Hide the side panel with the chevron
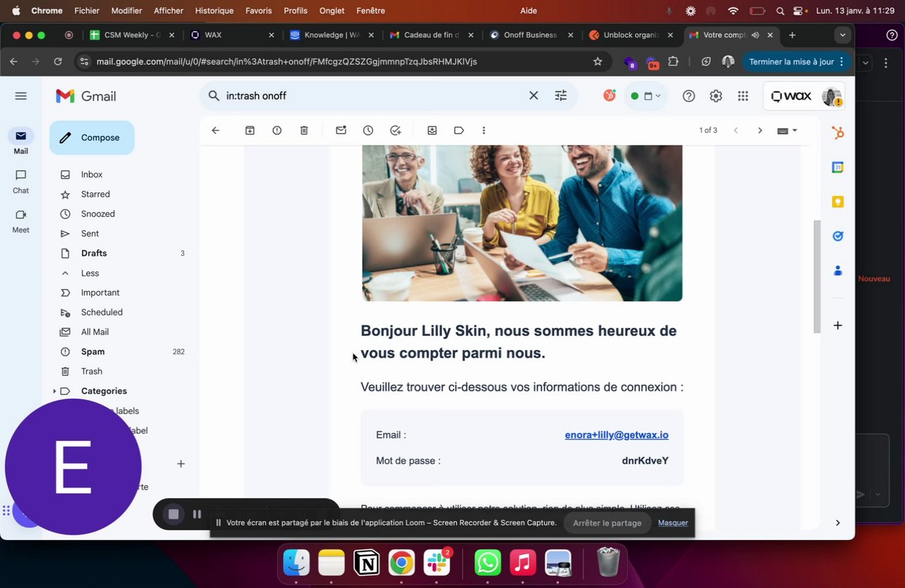Image resolution: width=905 pixels, height=588 pixels. coord(838,522)
